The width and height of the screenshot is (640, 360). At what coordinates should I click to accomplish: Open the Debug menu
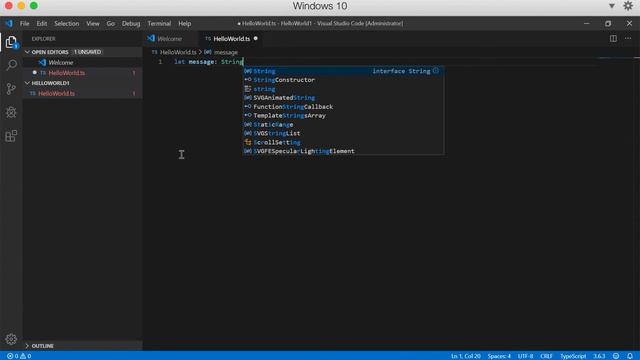[131, 23]
